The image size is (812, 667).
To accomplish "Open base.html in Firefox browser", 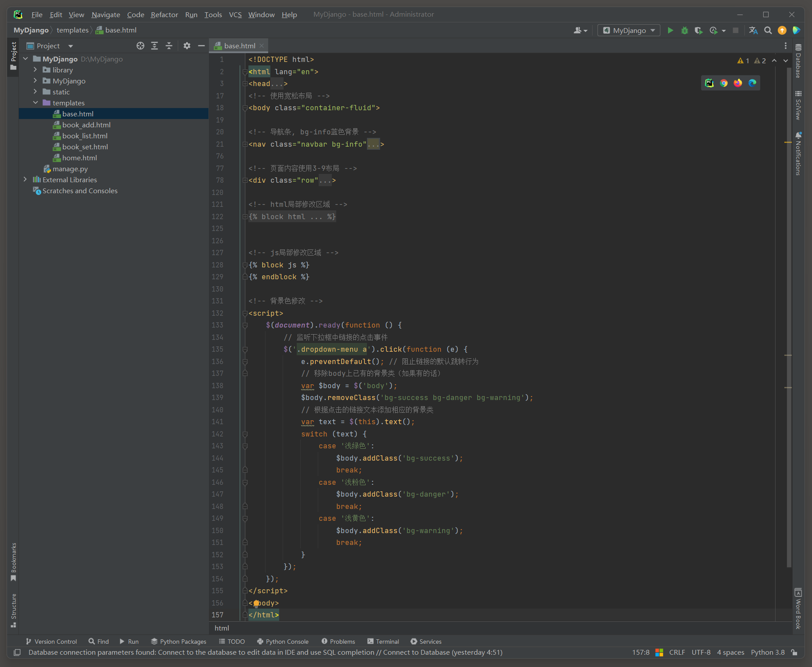I will click(x=738, y=83).
